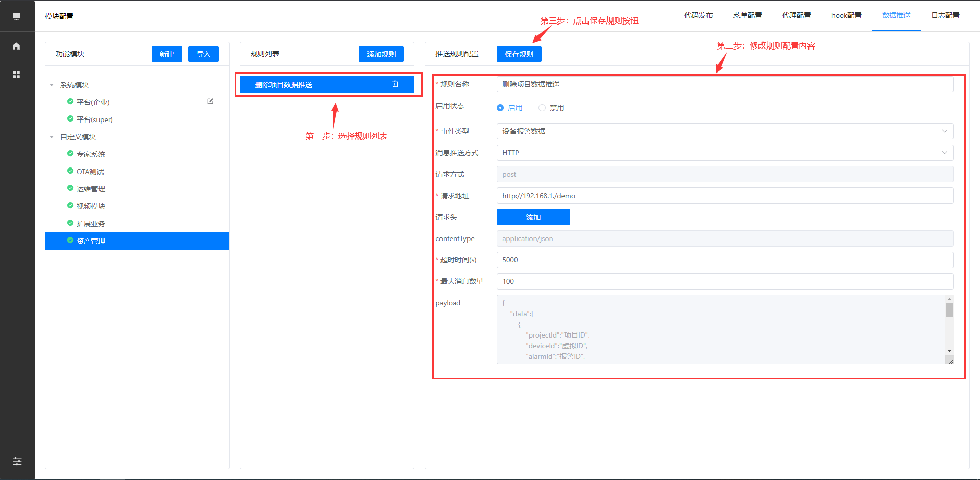Click payload scrollbar down arrow
The image size is (980, 480).
tap(949, 351)
